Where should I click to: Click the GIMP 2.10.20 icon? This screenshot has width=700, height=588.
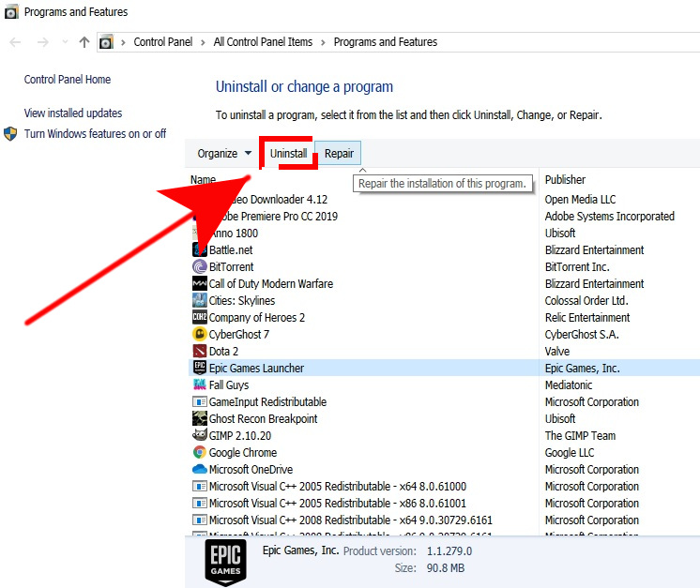(x=200, y=435)
